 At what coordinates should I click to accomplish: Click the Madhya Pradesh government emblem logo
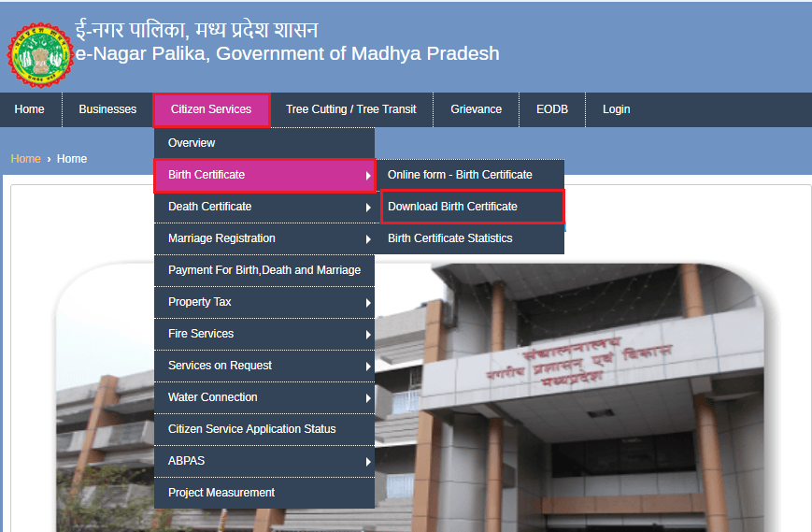pyautogui.click(x=40, y=55)
